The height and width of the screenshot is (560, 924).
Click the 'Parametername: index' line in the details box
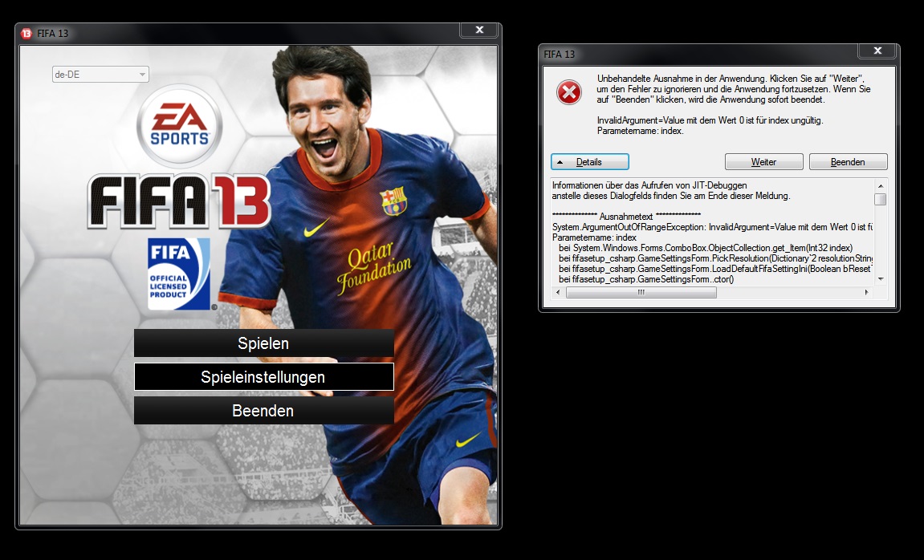click(594, 237)
